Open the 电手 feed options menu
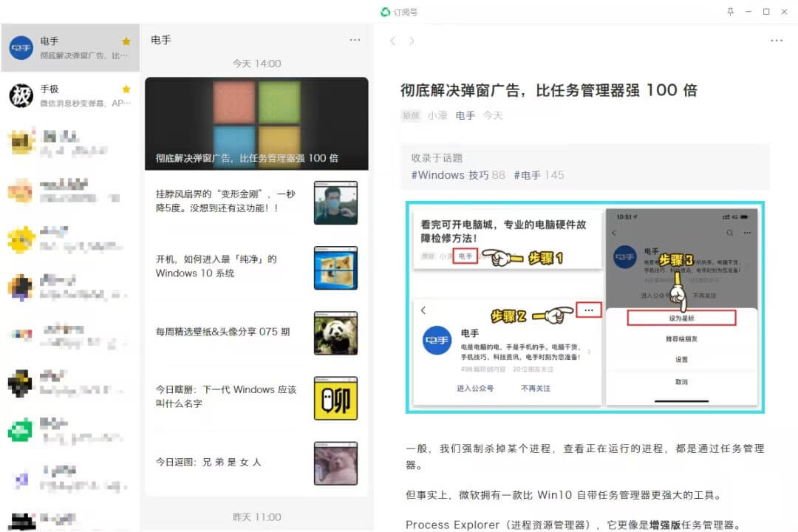This screenshot has height=532, width=798. pyautogui.click(x=355, y=39)
